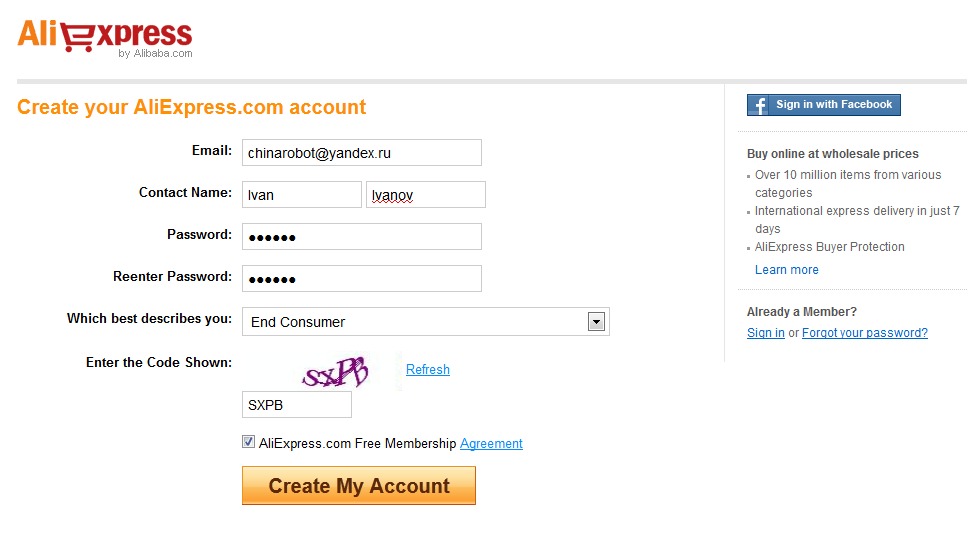Click the last name field containing Ivanov

point(426,195)
